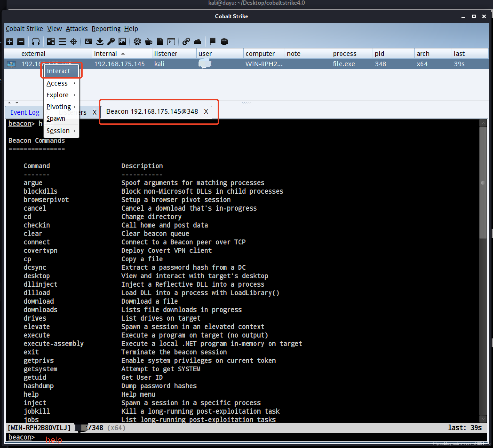Close the Beacon 192.168.175.145@348 tab
The width and height of the screenshot is (493, 448).
pyautogui.click(x=206, y=112)
